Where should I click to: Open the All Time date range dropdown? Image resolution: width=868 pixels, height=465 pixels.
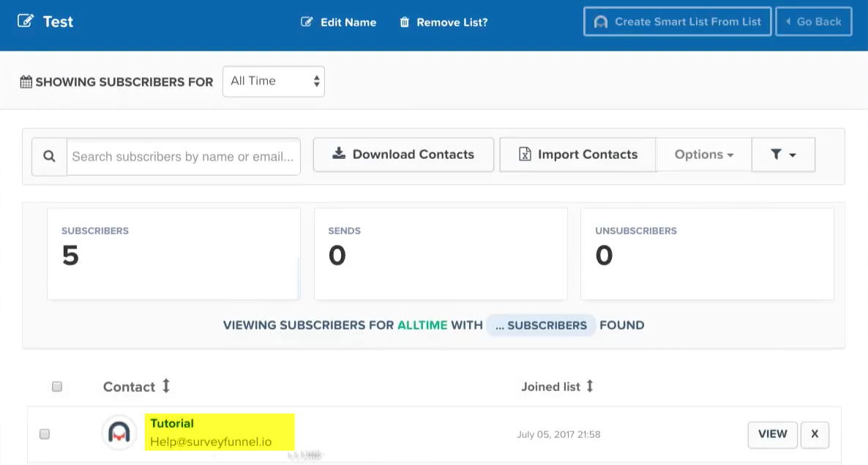(273, 81)
